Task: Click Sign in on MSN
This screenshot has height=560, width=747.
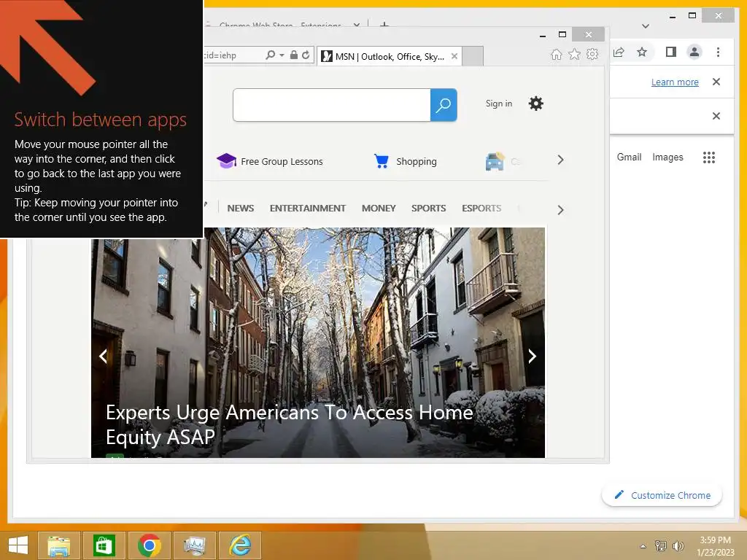Action: [499, 104]
